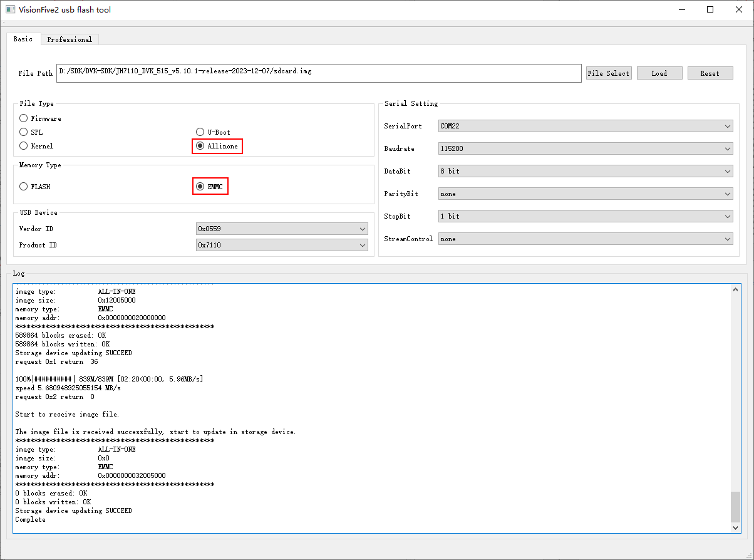Expand the Product ID dropdown

coord(282,245)
